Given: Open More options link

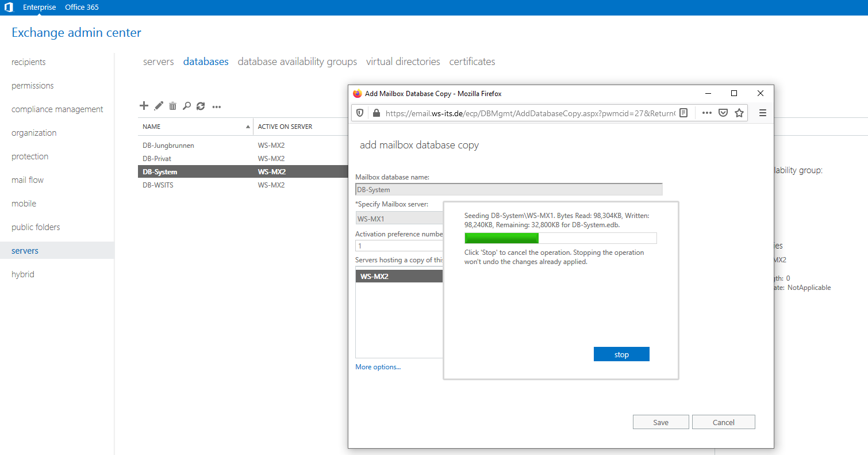Looking at the screenshot, I should [378, 367].
